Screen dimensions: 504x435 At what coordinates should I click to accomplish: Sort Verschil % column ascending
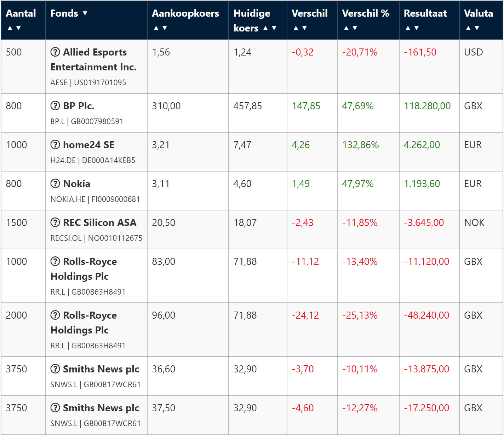346,28
